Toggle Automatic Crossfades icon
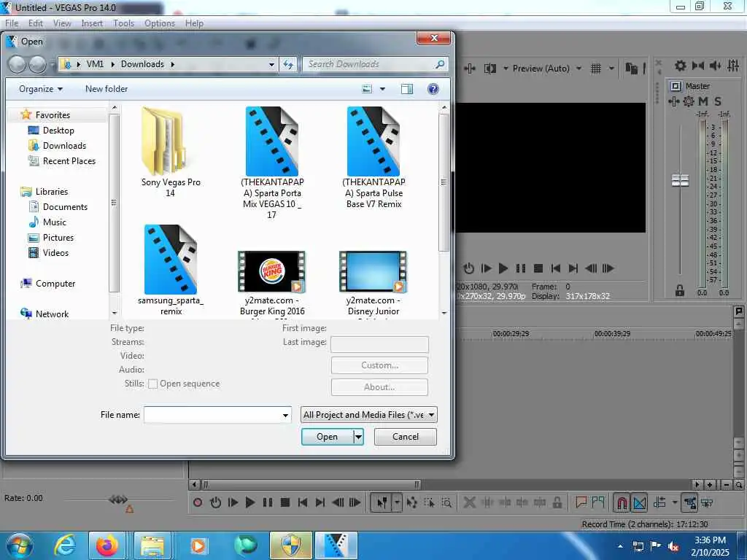747x560 pixels. coord(639,502)
